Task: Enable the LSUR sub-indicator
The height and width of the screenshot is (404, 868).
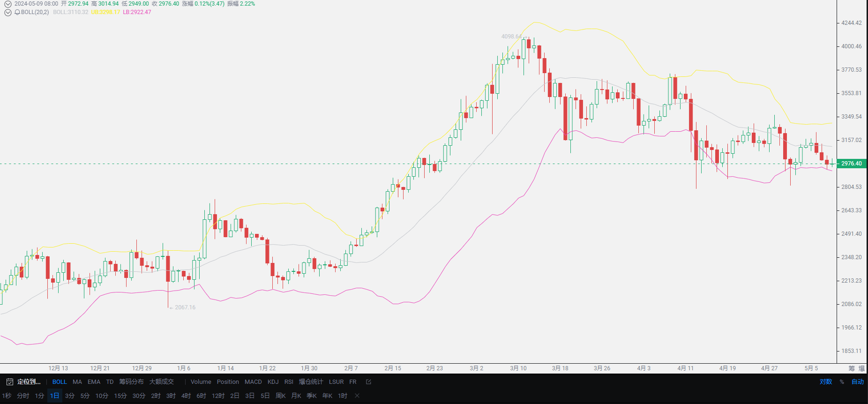Action: click(336, 382)
